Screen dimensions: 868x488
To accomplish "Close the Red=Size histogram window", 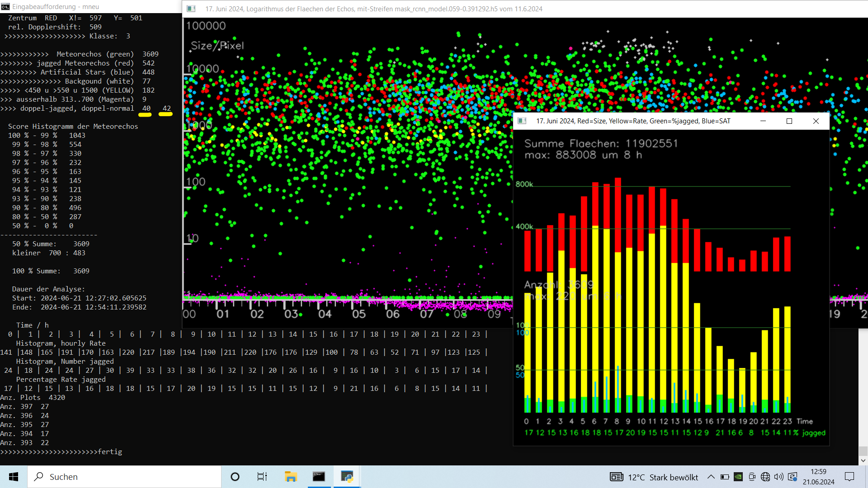I will [x=816, y=121].
